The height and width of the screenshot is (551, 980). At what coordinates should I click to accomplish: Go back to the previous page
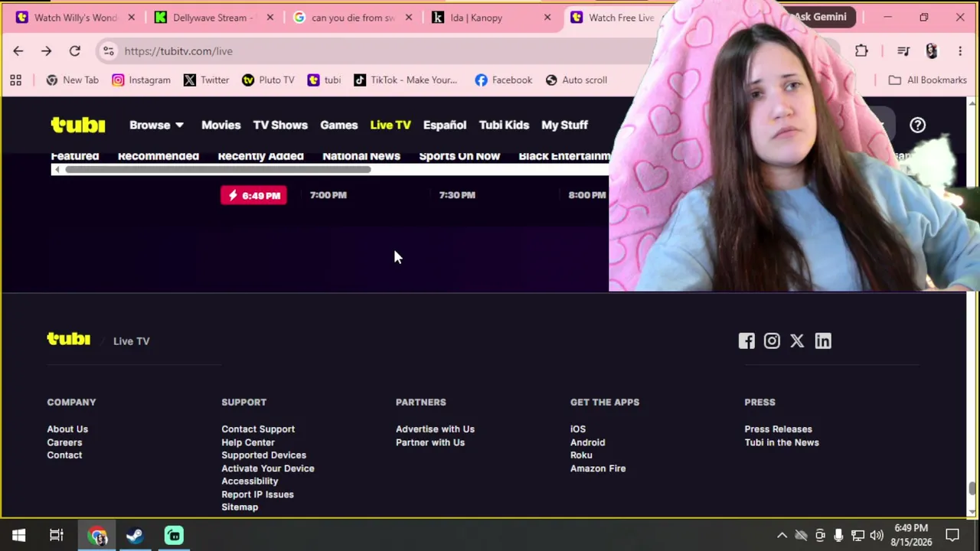(x=18, y=51)
